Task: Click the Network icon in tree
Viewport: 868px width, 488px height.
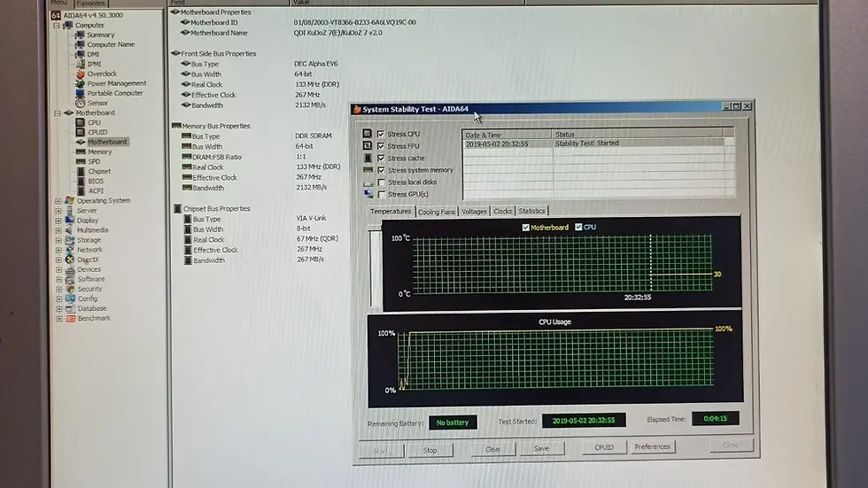Action: tap(70, 250)
